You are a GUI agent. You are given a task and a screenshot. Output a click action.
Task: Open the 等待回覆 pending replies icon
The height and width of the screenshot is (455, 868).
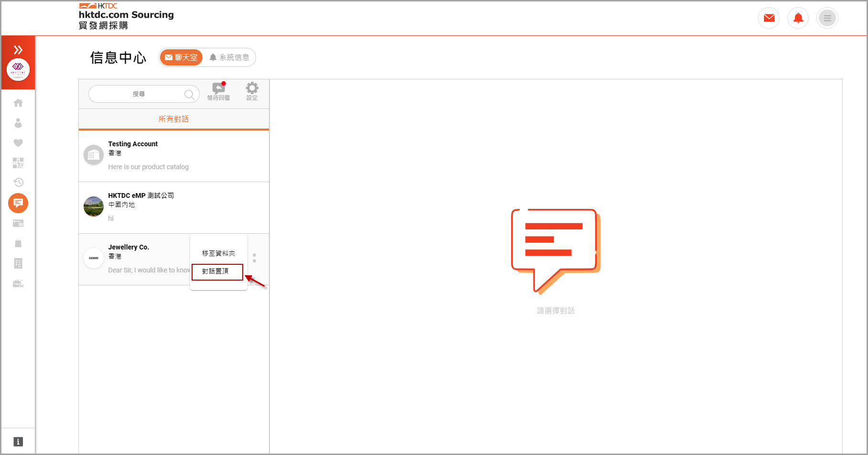pyautogui.click(x=218, y=91)
